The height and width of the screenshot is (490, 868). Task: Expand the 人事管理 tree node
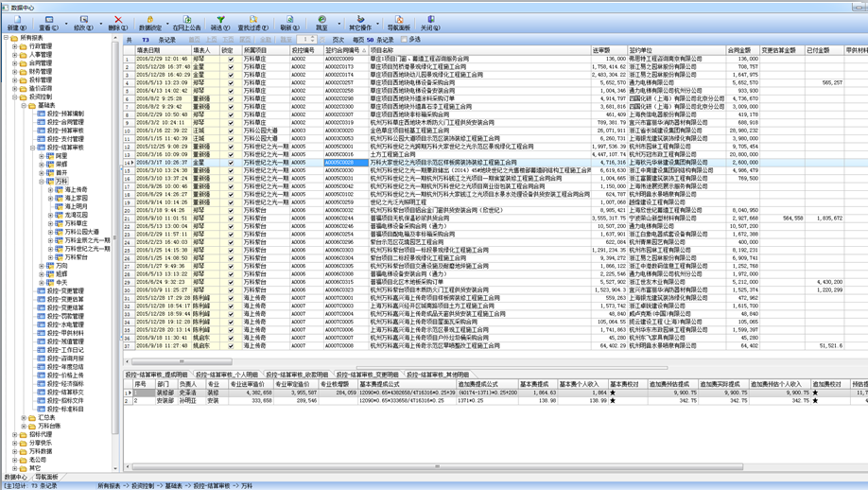(15, 55)
